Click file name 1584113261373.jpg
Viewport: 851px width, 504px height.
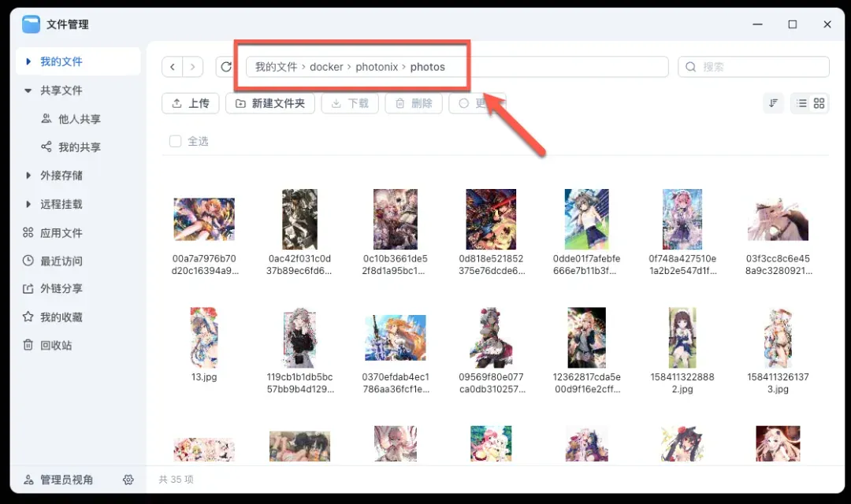[778, 383]
